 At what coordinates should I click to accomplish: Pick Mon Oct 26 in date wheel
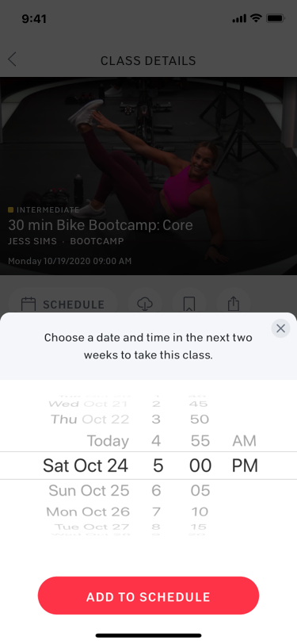pos(88,512)
